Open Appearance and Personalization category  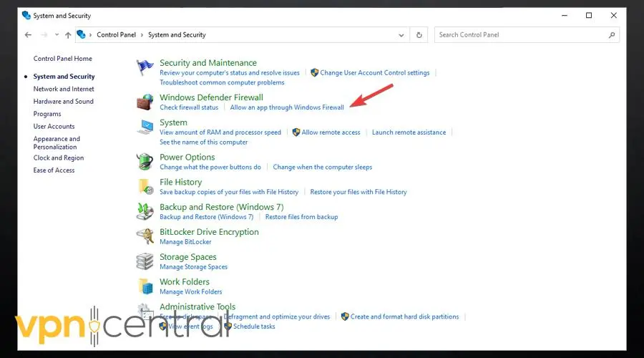[57, 142]
